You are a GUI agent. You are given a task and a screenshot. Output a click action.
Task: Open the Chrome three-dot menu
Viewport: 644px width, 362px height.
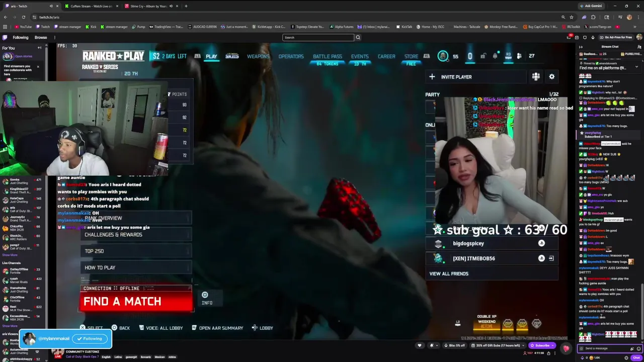pos(638,17)
